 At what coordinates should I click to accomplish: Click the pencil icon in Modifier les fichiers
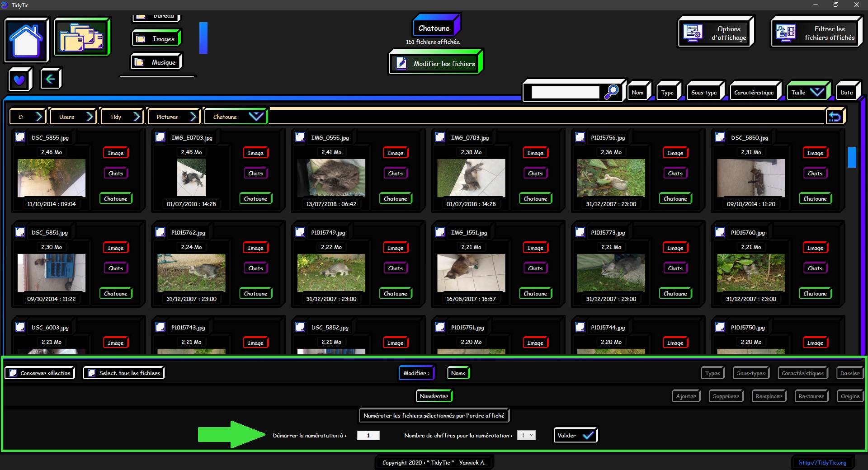click(x=401, y=63)
